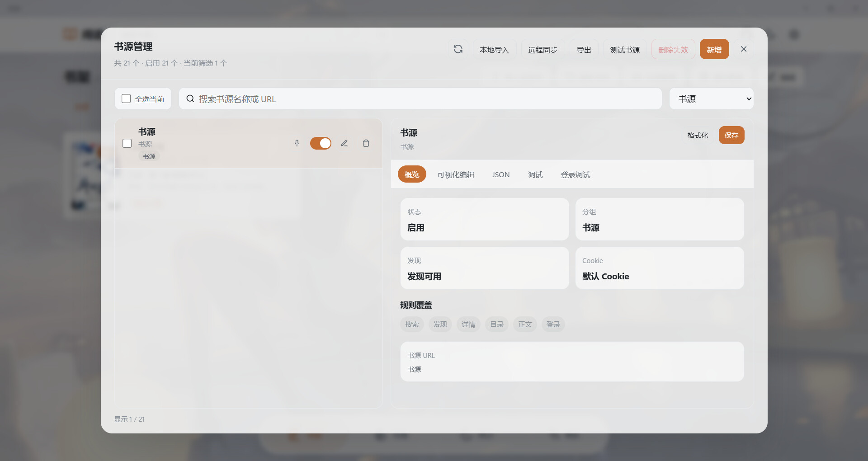Open the 调试 tab

pyautogui.click(x=535, y=174)
